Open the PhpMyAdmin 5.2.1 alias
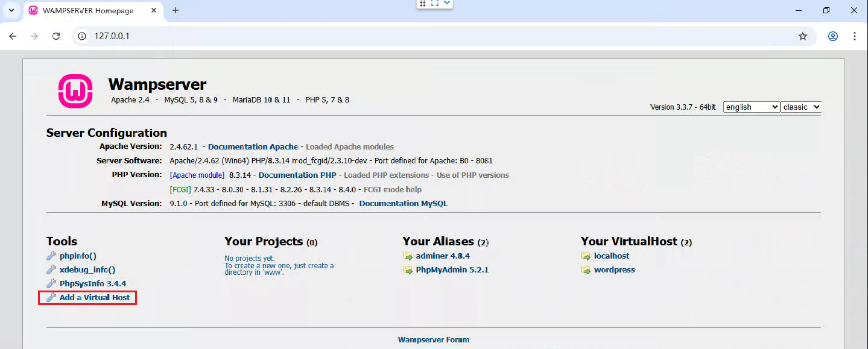The height and width of the screenshot is (349, 868). [452, 269]
